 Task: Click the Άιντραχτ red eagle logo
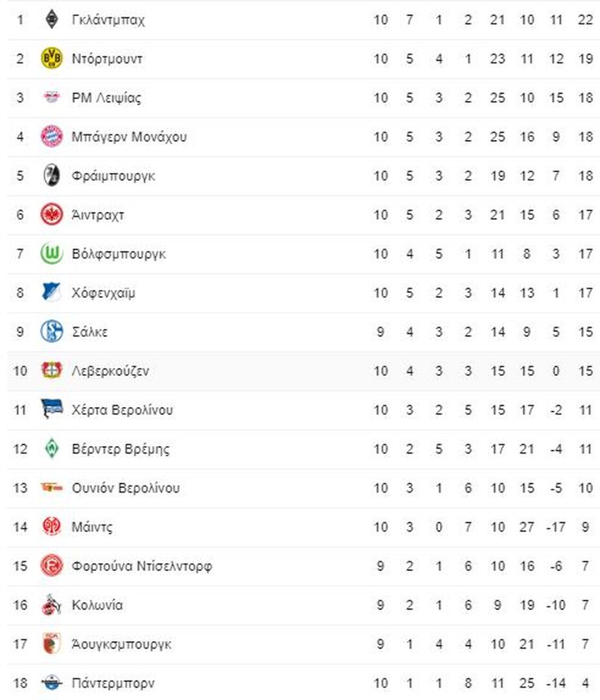[x=52, y=215]
